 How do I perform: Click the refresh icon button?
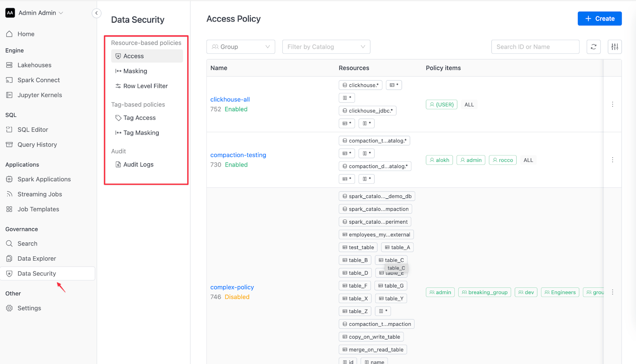(593, 47)
